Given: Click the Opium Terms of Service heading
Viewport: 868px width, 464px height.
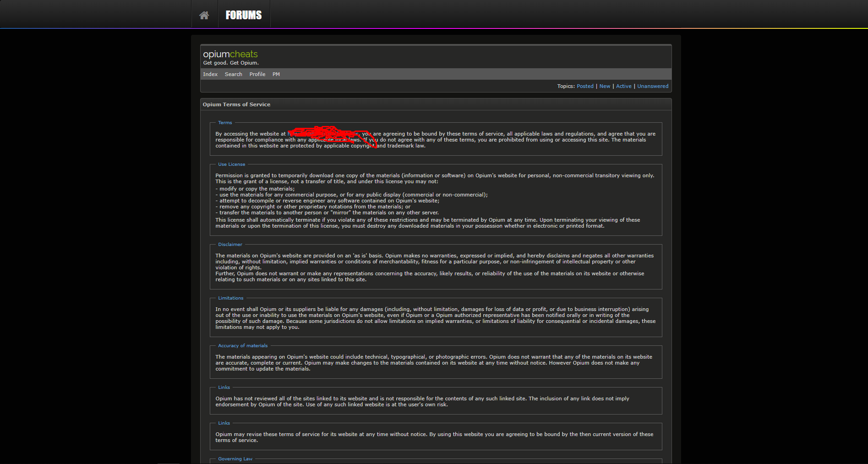Looking at the screenshot, I should (236, 104).
